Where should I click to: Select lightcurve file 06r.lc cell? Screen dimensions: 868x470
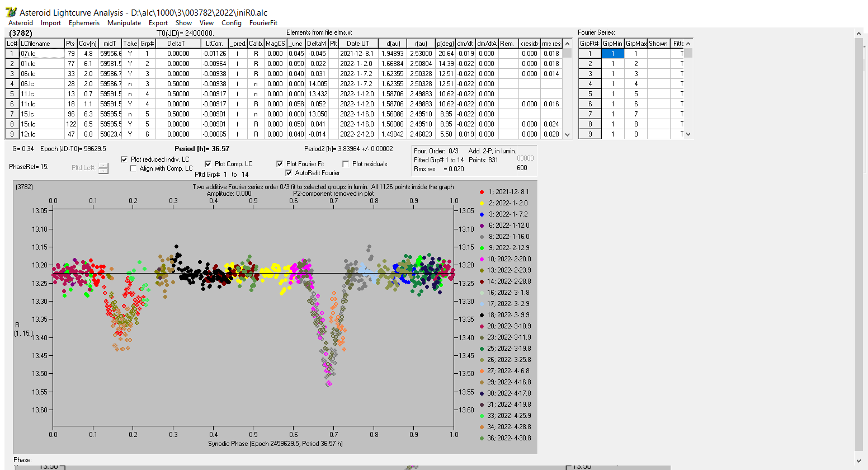click(41, 74)
